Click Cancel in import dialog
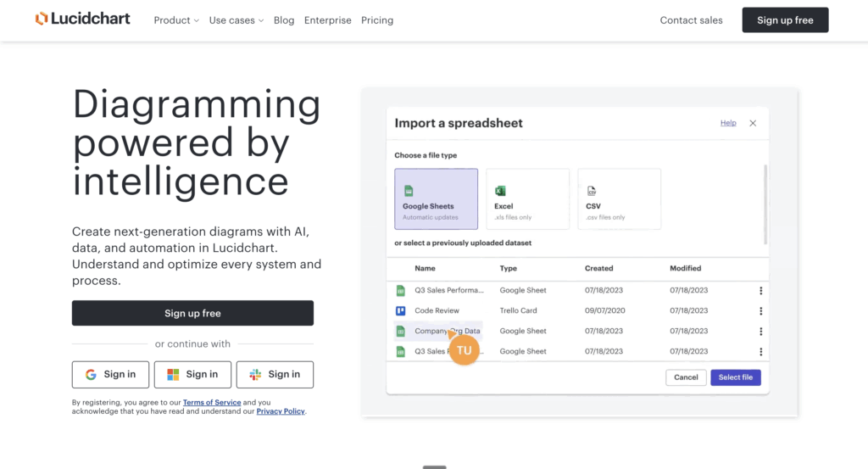 (x=686, y=377)
